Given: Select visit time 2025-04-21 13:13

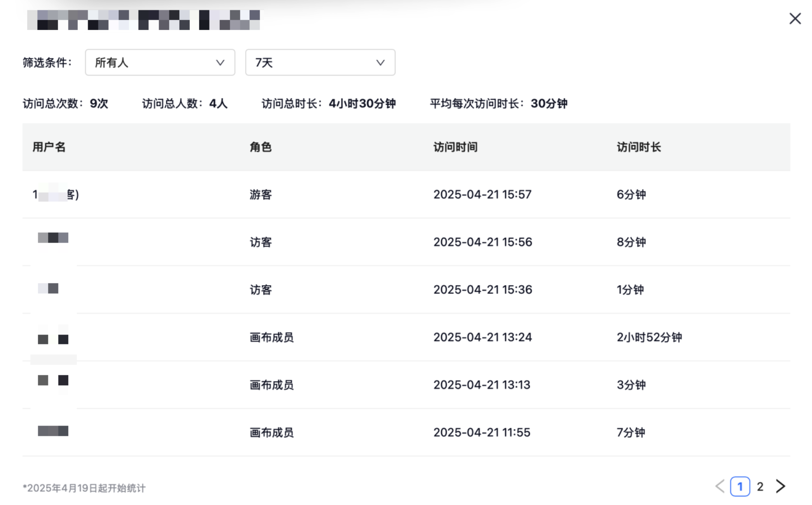Looking at the screenshot, I should click(x=482, y=385).
